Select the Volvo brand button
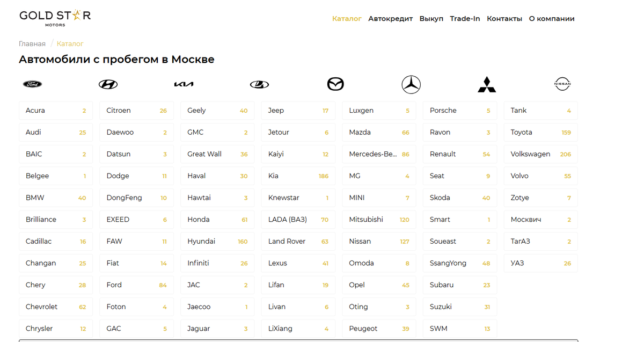The height and width of the screenshot is (342, 644). (541, 176)
